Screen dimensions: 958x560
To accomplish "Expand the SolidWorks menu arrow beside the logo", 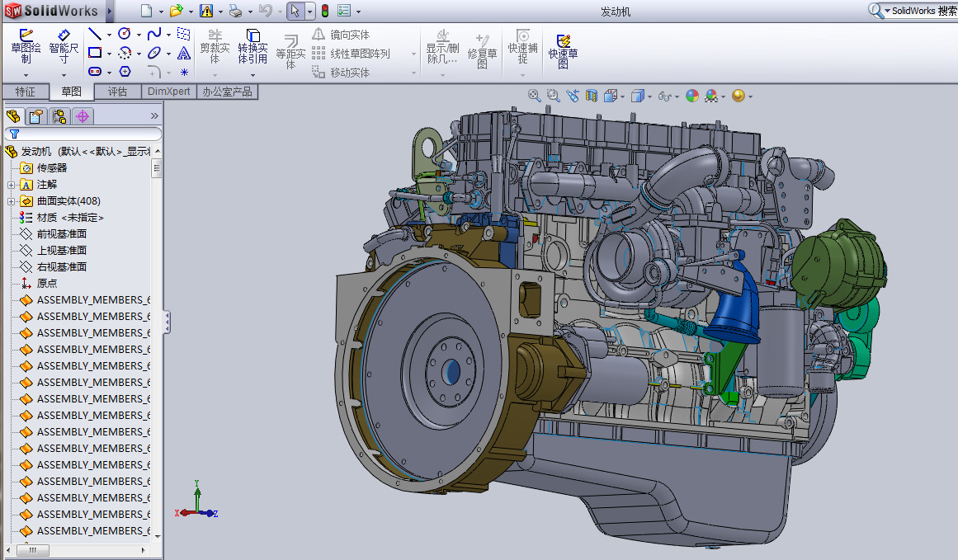I will point(110,11).
